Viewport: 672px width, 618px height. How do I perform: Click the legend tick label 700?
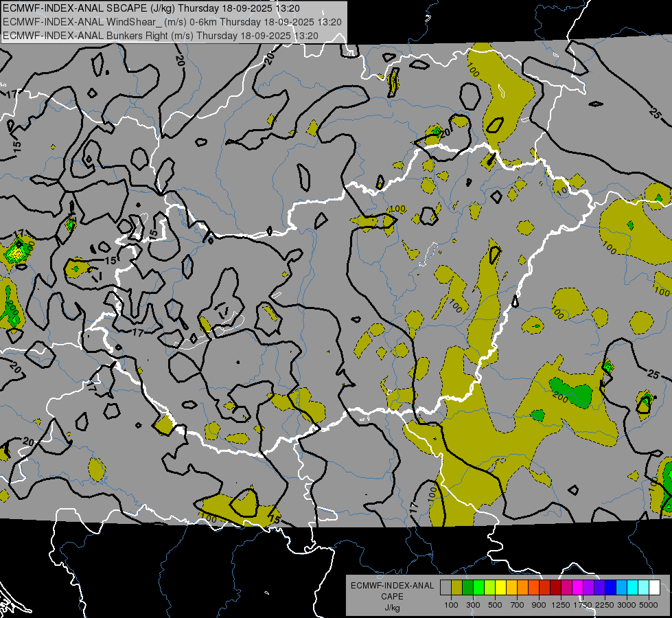(x=517, y=604)
